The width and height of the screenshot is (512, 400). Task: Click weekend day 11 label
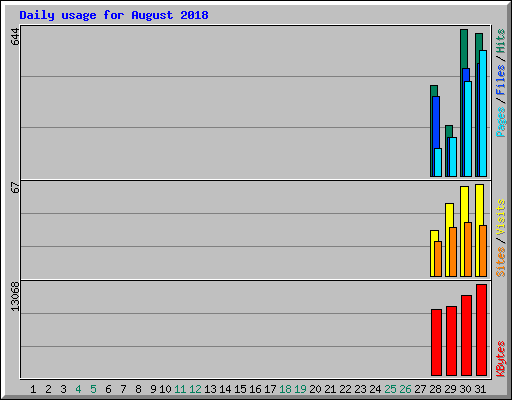(x=180, y=389)
